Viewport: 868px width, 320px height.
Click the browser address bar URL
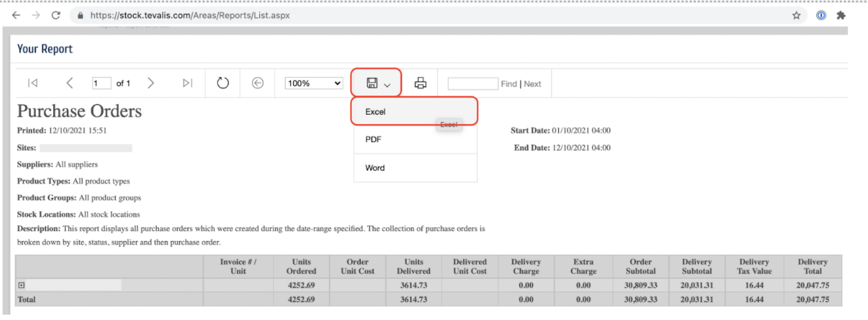(190, 15)
